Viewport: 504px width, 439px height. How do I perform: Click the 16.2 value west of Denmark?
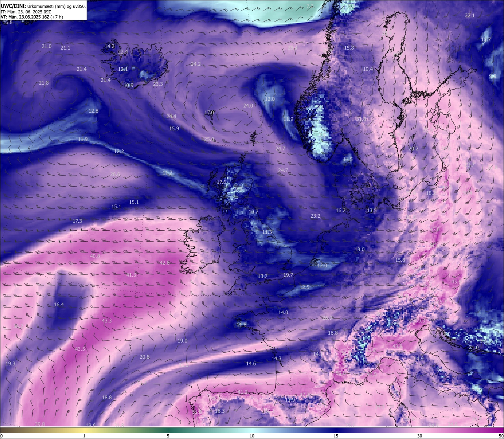pyautogui.click(x=341, y=210)
